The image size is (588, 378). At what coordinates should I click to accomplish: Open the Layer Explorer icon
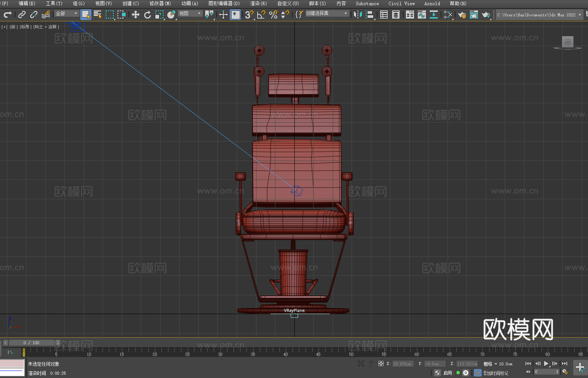tap(396, 14)
